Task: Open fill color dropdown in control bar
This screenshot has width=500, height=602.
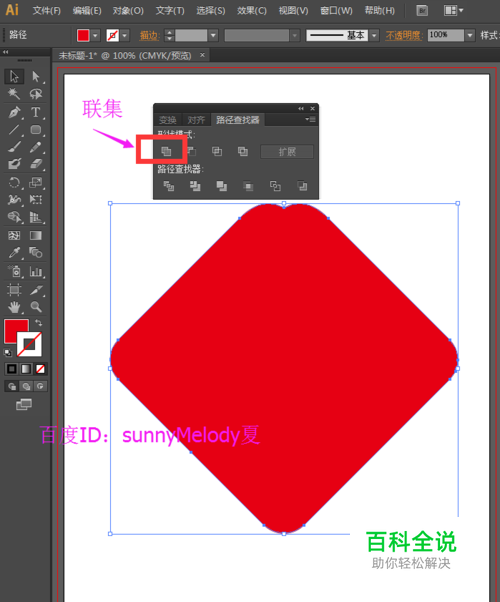Action: point(95,36)
